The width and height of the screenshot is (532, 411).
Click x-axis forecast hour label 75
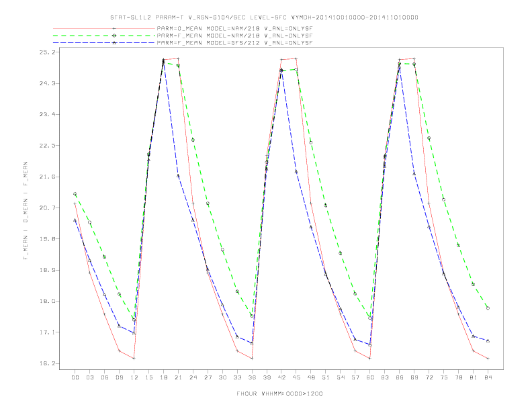(444, 377)
